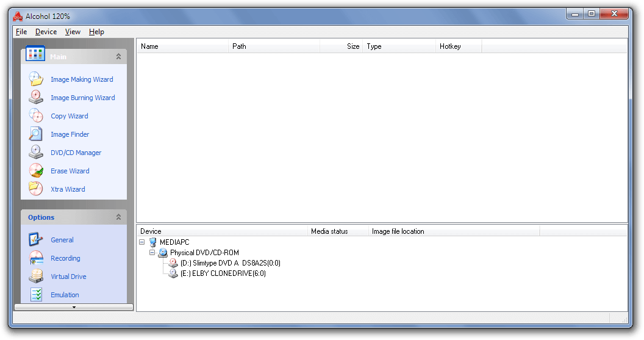Launch the Erase Wizard link
The image size is (644, 340).
click(x=70, y=171)
